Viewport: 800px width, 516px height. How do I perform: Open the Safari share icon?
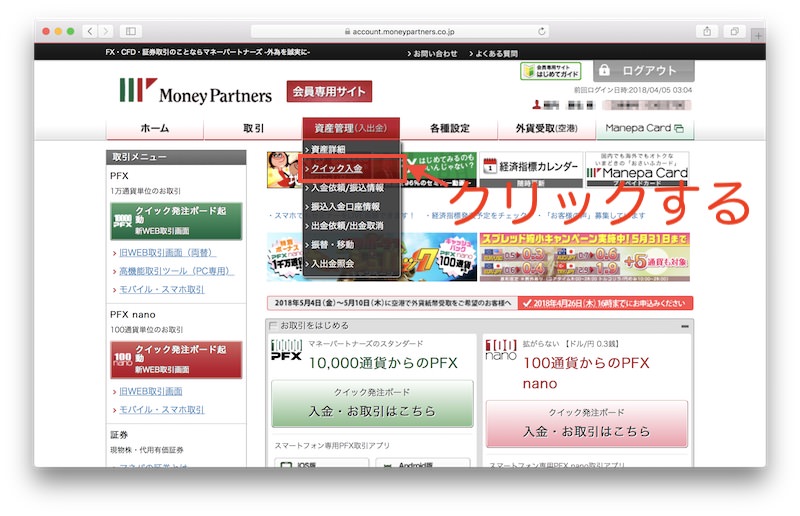click(x=707, y=31)
